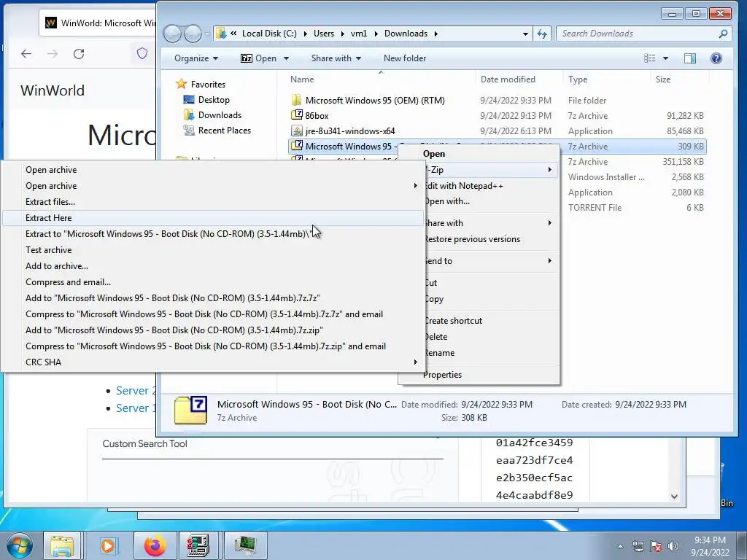747x560 pixels.
Task: Select Add to .7z.7z archive entry
Action: tap(212, 298)
